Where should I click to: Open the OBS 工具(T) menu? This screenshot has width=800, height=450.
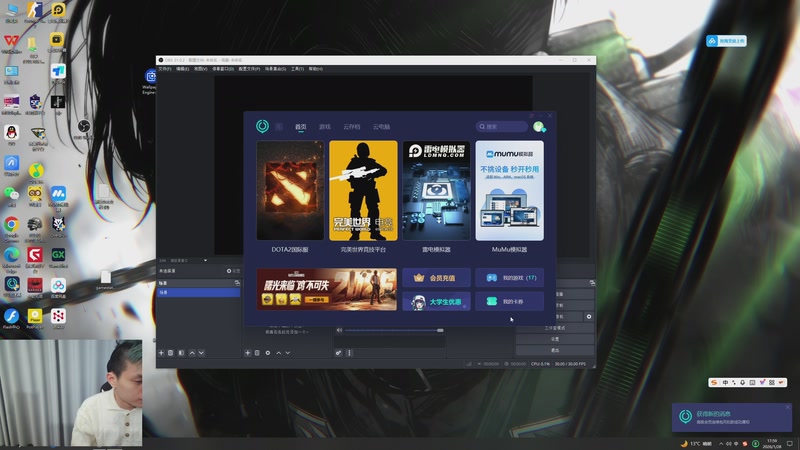[297, 69]
